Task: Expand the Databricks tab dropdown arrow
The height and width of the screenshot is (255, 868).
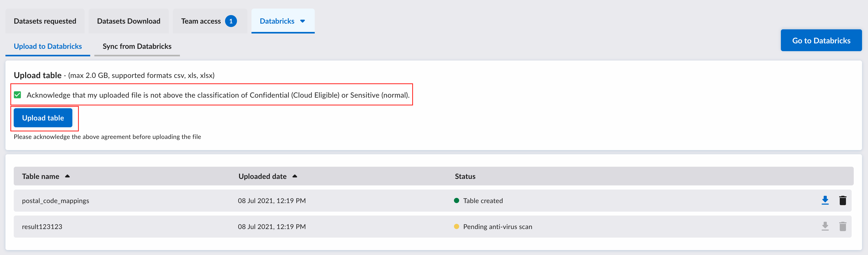Action: point(303,21)
